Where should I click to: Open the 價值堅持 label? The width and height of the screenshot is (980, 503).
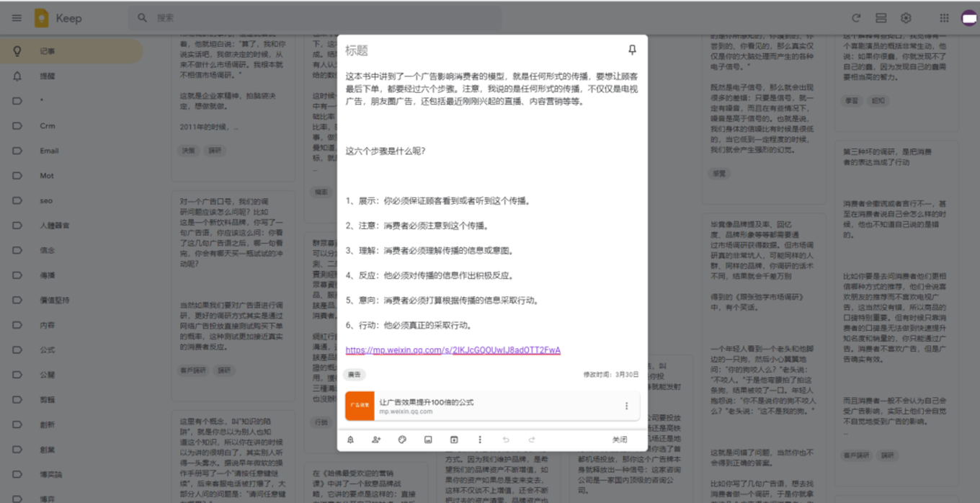pyautogui.click(x=72, y=301)
